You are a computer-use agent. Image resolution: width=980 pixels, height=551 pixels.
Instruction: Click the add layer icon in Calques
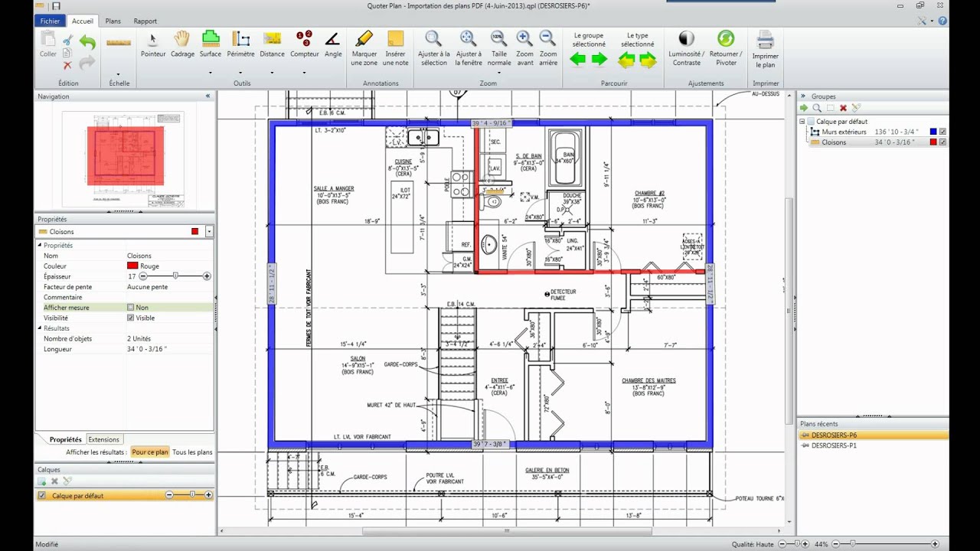coord(42,481)
